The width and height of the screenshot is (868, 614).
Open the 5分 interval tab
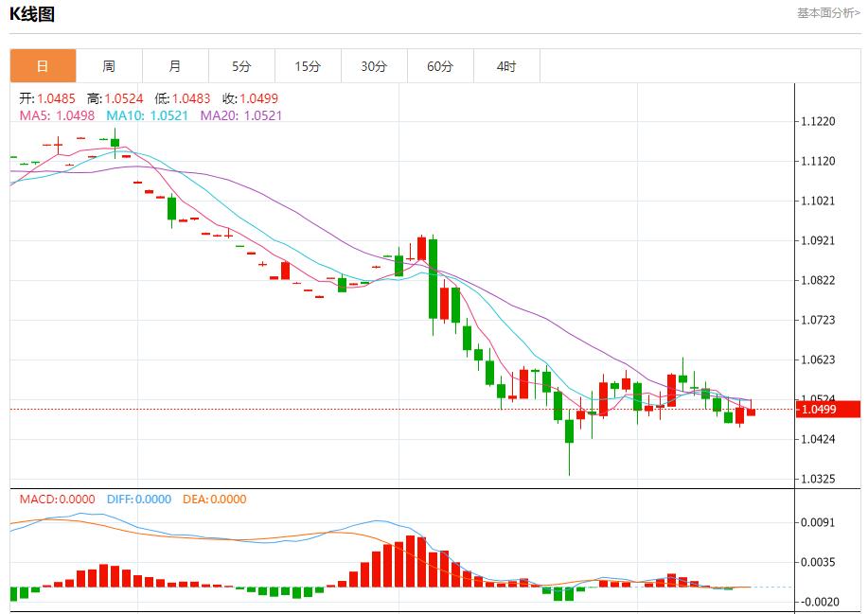[241, 66]
